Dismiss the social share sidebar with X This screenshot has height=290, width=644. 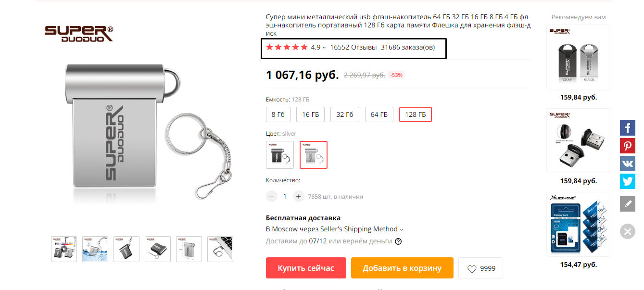[627, 231]
